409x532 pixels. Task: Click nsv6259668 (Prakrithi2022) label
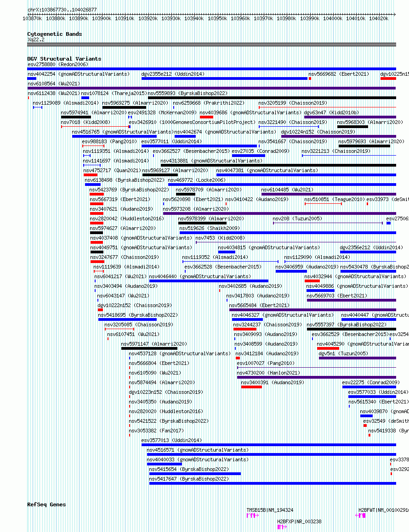pos(209,103)
